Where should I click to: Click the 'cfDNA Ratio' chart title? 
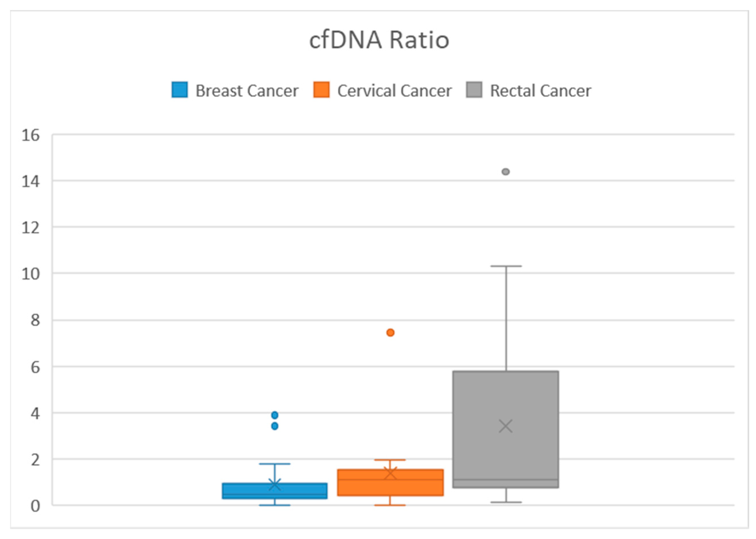tap(379, 40)
